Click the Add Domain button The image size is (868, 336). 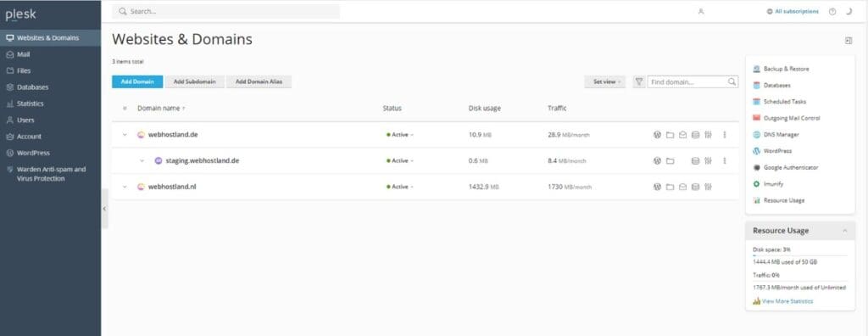pyautogui.click(x=137, y=81)
